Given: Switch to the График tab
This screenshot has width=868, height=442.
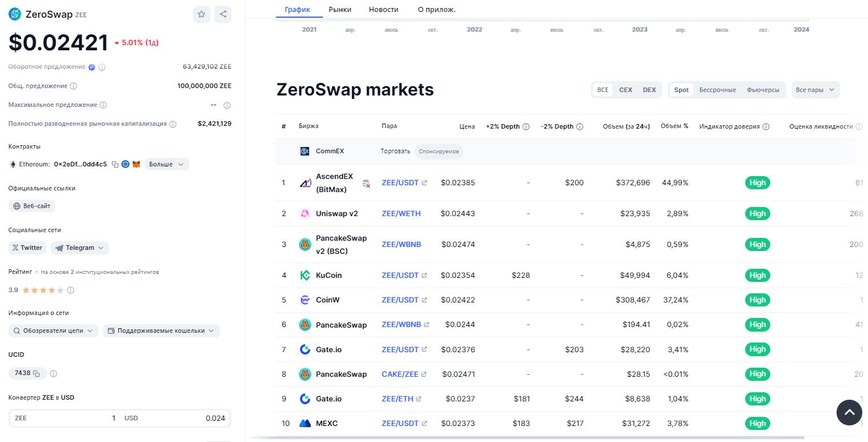Looking at the screenshot, I should click(x=297, y=9).
